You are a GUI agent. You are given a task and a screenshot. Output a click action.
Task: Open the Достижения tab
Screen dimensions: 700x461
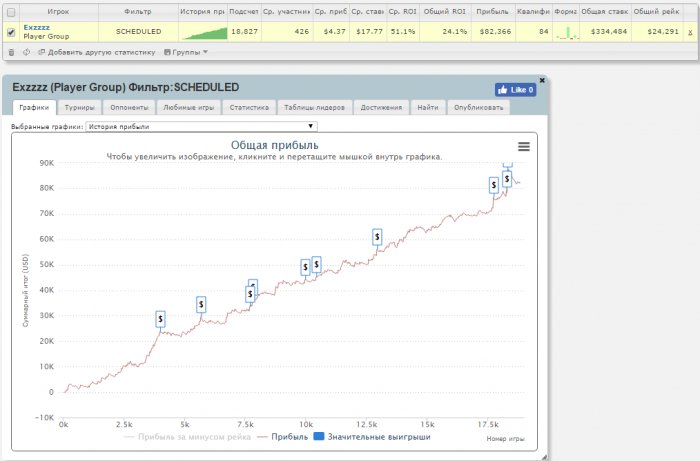[x=381, y=108]
